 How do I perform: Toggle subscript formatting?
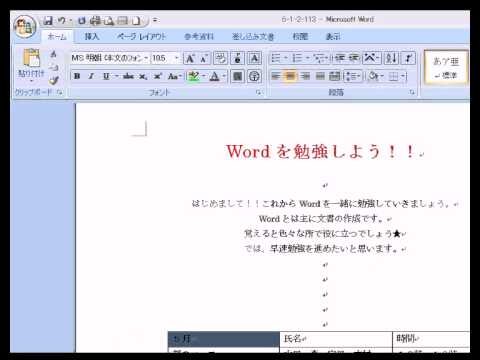(143, 76)
